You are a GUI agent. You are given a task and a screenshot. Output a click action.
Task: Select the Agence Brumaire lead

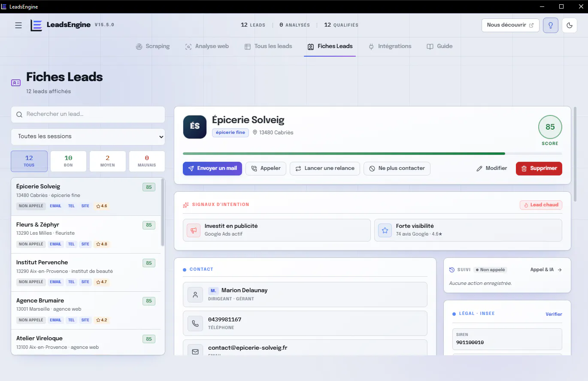click(x=86, y=311)
